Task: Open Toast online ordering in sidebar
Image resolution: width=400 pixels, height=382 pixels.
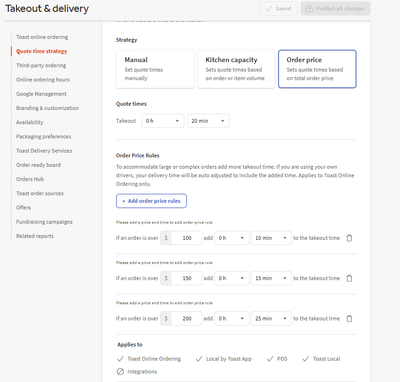Action: [x=42, y=37]
